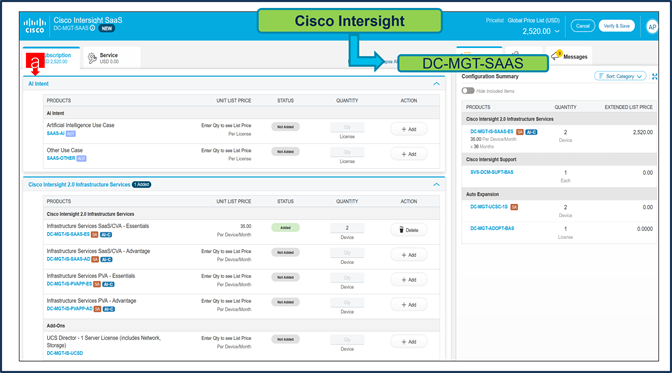The width and height of the screenshot is (672, 373).
Task: Open the Sort: Category dropdown
Action: point(620,76)
